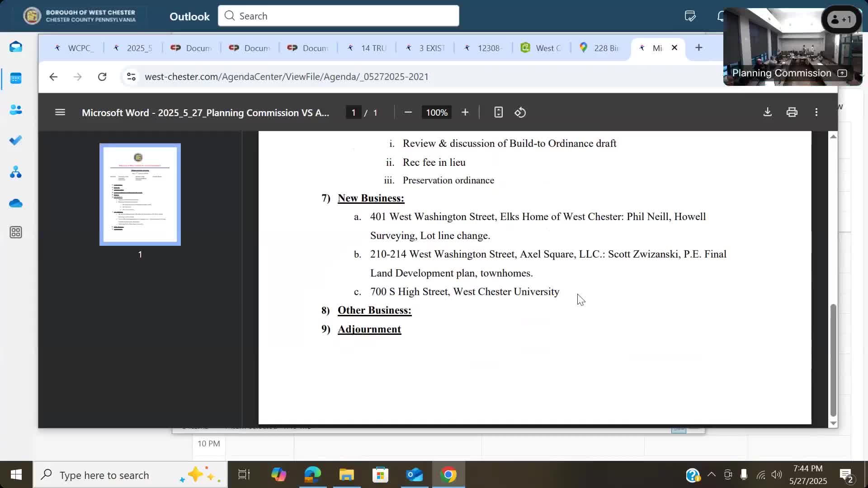Image resolution: width=868 pixels, height=488 pixels.
Task: Print the agenda PDF
Action: (792, 112)
